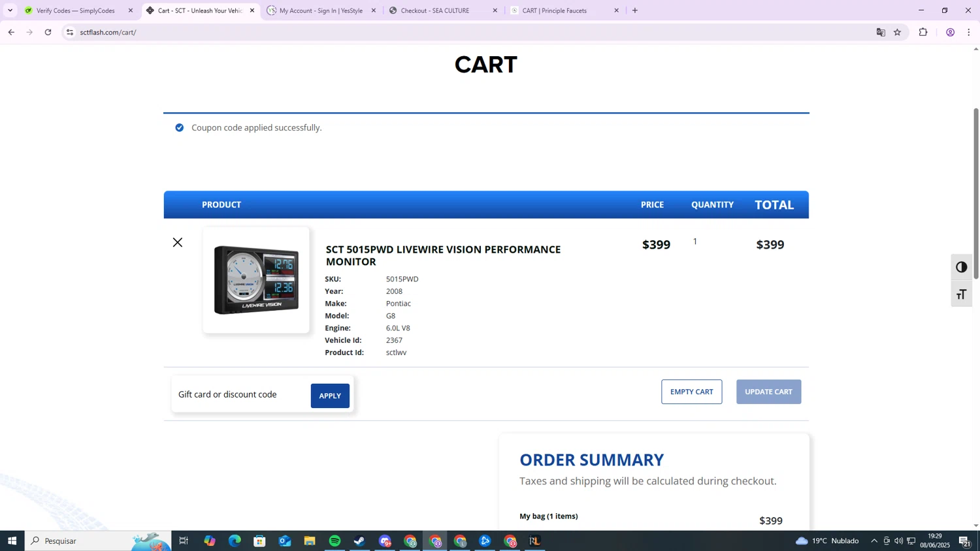
Task: Click the PRODUCT column header
Action: 221,205
